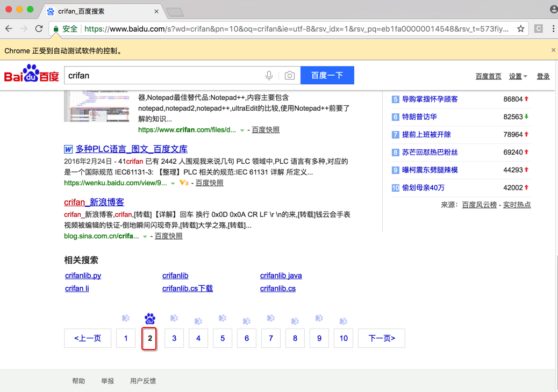The height and width of the screenshot is (392, 558).
Task: Click the green secure lock icon
Action: tap(56, 29)
